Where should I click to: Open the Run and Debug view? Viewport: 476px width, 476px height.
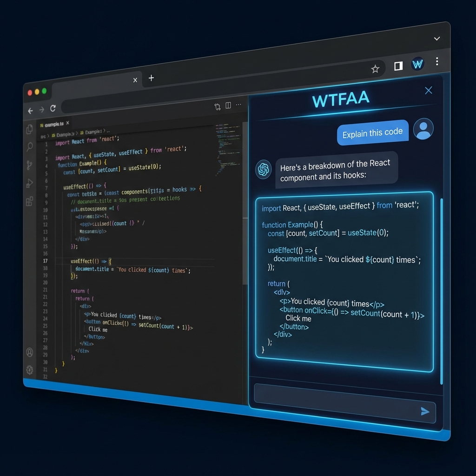29,183
